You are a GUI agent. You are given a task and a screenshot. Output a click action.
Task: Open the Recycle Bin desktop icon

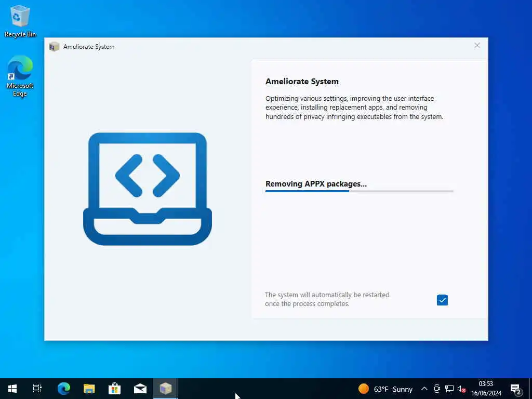click(x=20, y=21)
